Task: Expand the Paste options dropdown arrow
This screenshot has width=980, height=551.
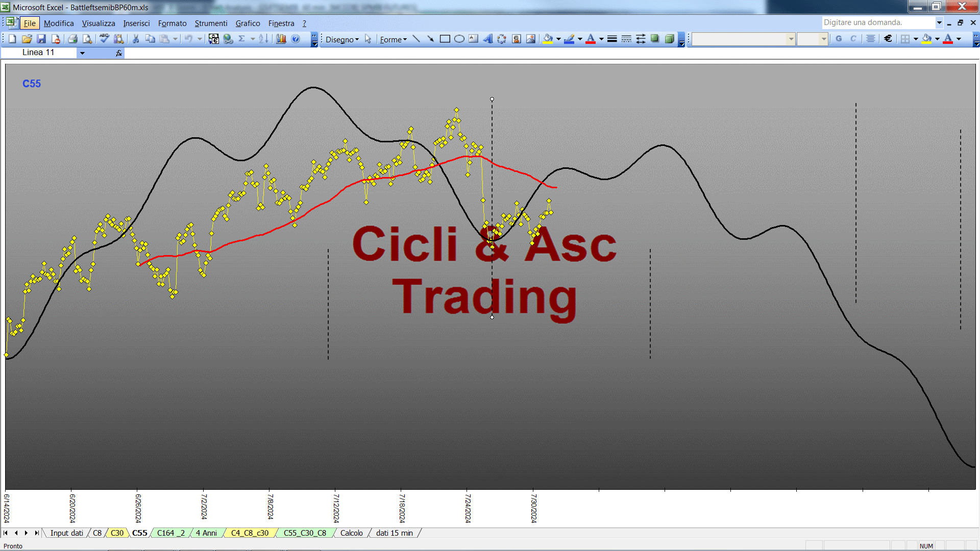Action: click(175, 39)
